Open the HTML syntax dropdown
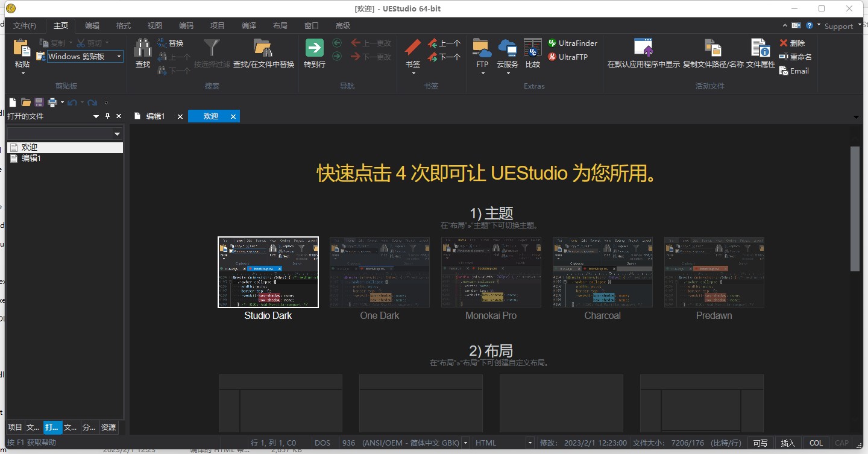The image size is (868, 454). click(x=530, y=443)
